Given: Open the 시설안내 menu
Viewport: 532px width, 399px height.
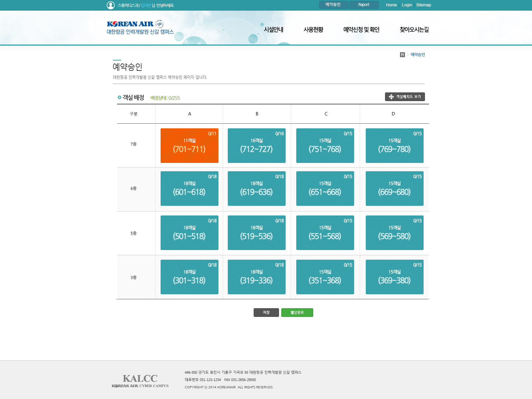Looking at the screenshot, I should [273, 30].
